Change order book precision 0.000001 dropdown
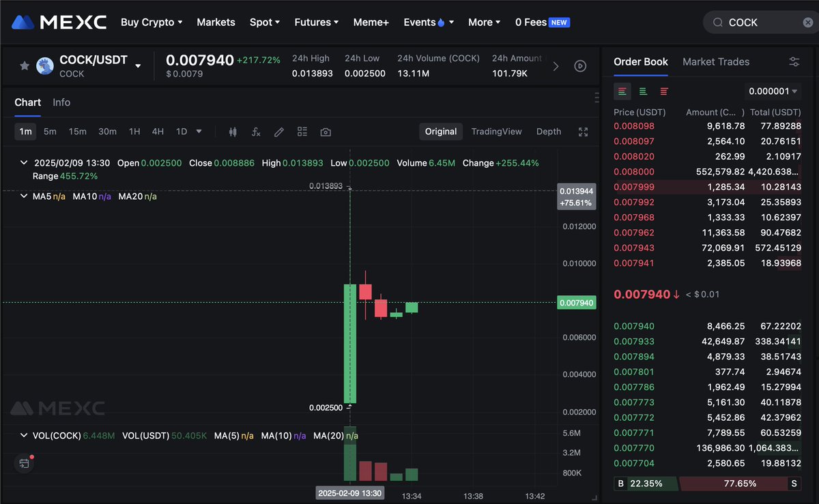819x504 pixels. point(773,91)
